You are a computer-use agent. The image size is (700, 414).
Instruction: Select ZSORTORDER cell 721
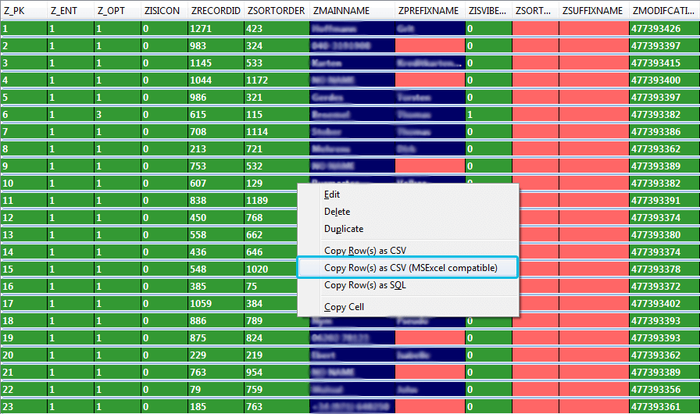276,149
